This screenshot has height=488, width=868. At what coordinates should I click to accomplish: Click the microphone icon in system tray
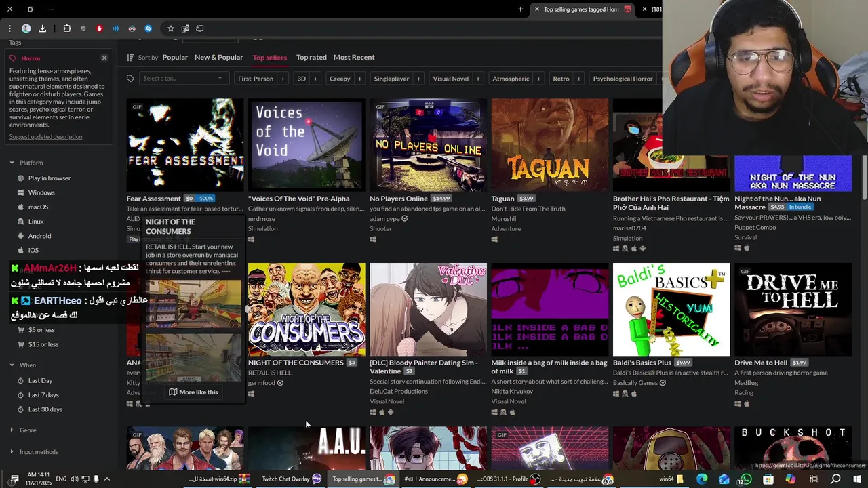point(96,479)
